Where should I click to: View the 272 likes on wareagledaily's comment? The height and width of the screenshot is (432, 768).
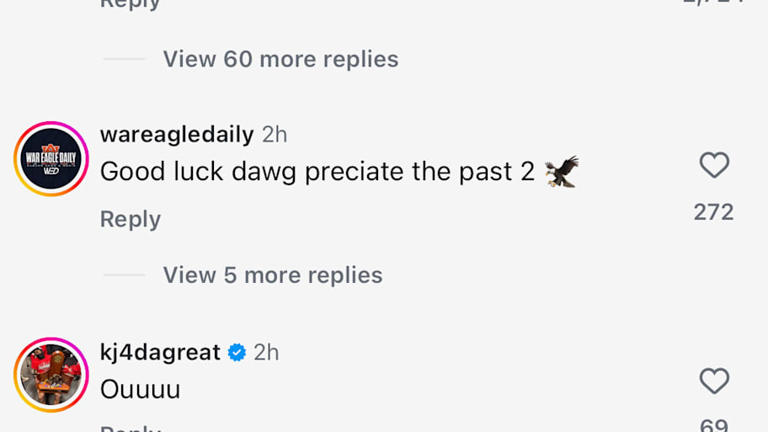click(714, 212)
